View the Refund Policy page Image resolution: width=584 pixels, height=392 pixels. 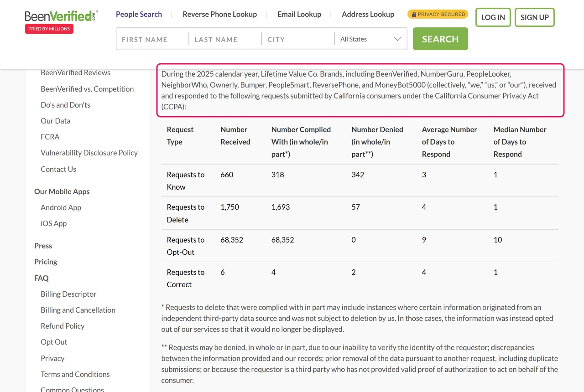point(63,326)
